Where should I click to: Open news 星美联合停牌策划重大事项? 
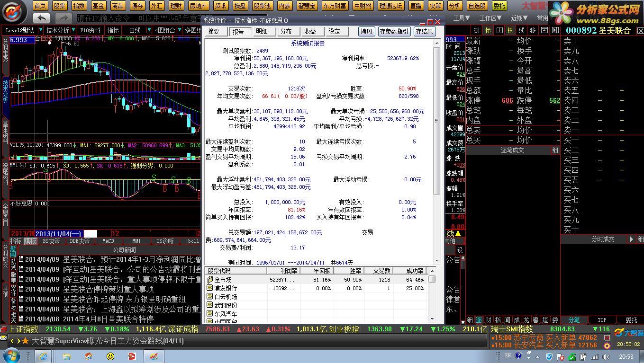109,289
